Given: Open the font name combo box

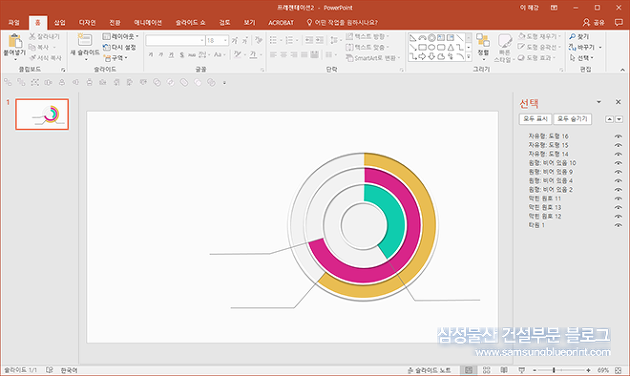Looking at the screenshot, I should [175, 41].
